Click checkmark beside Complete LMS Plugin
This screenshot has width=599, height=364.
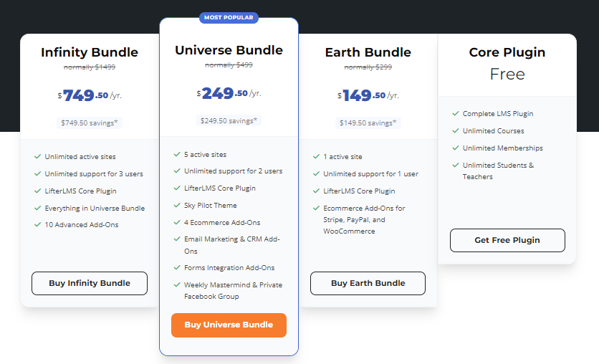[x=456, y=114]
